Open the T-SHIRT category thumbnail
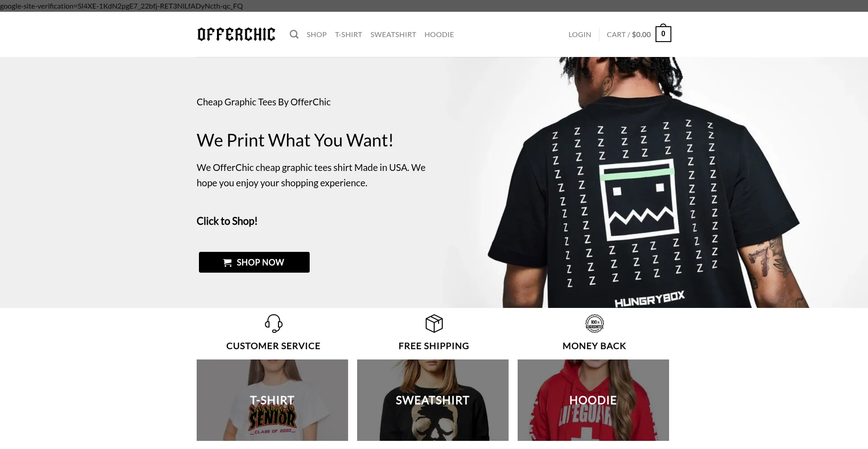This screenshot has height=449, width=868. (272, 400)
